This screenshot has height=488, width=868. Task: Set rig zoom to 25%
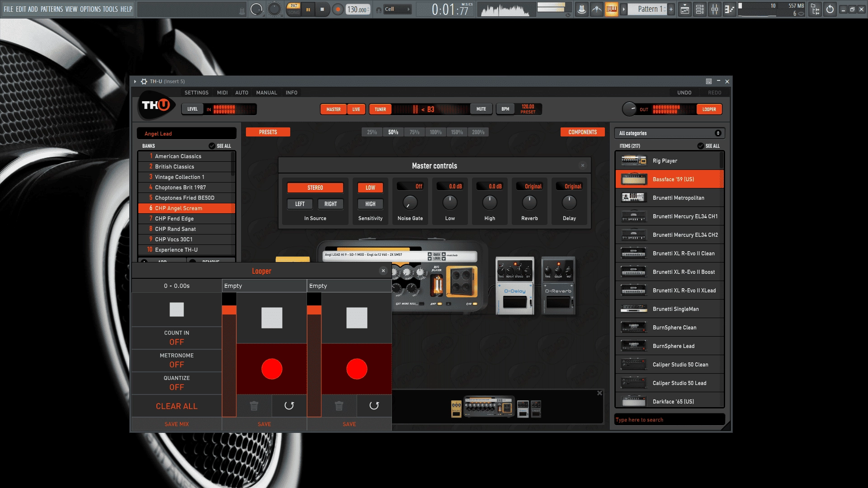click(372, 132)
